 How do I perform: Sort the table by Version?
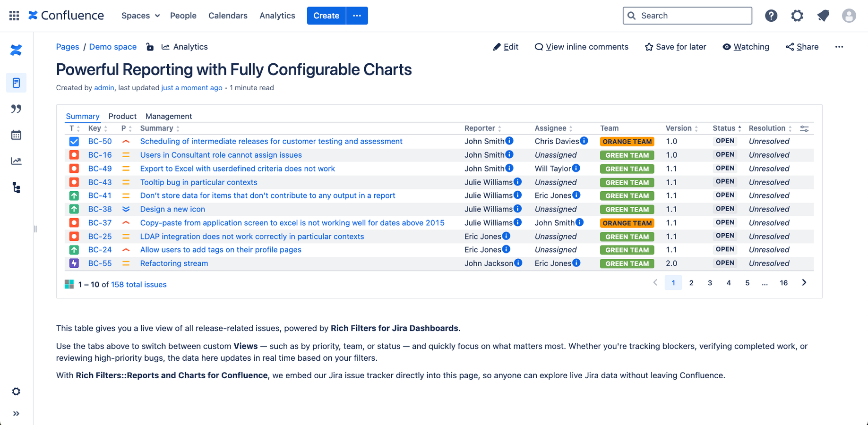[x=682, y=128]
